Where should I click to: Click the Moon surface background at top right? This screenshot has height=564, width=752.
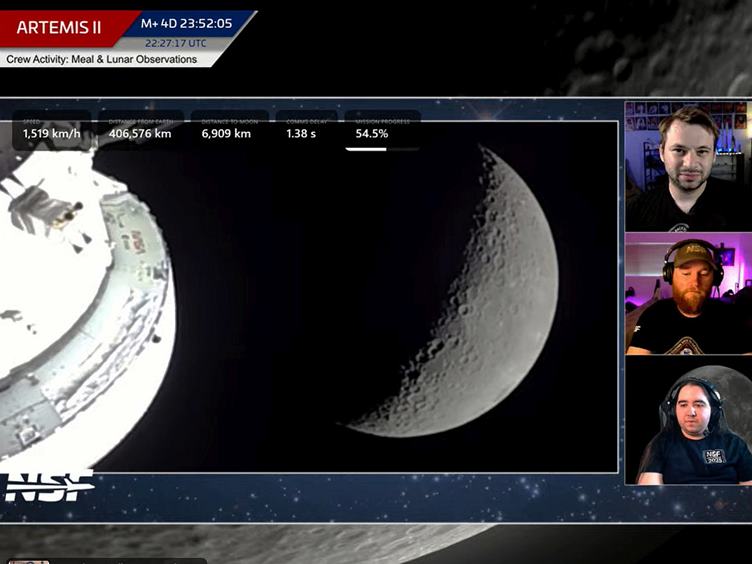pyautogui.click(x=650, y=45)
